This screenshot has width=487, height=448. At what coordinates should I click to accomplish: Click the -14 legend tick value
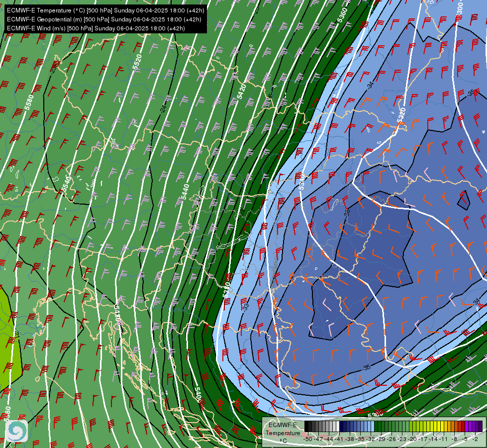tap(433, 440)
